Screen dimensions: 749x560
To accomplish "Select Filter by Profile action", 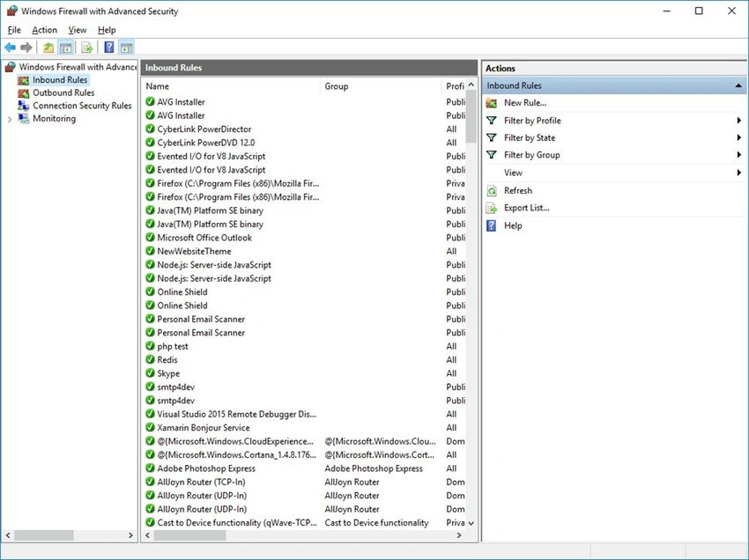I will (x=532, y=121).
